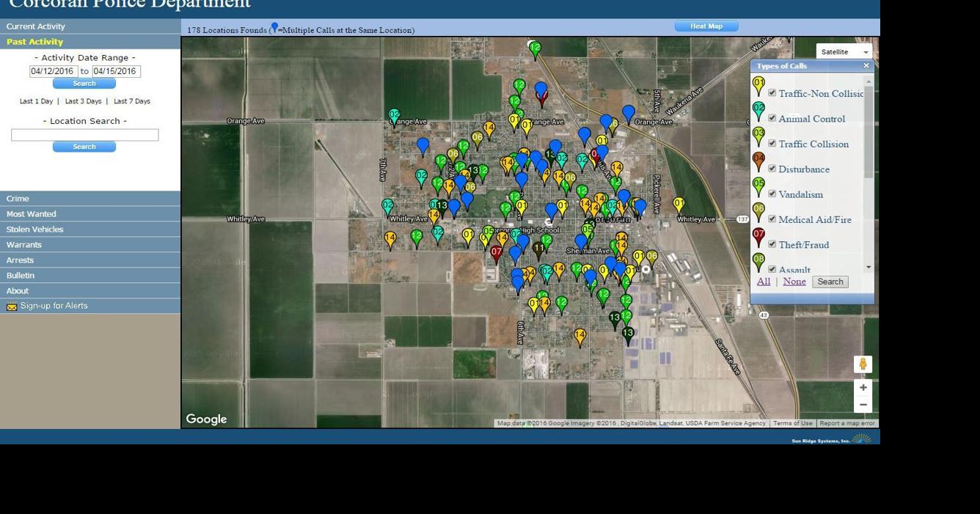Uncheck the Animal Control checkbox

(x=772, y=118)
